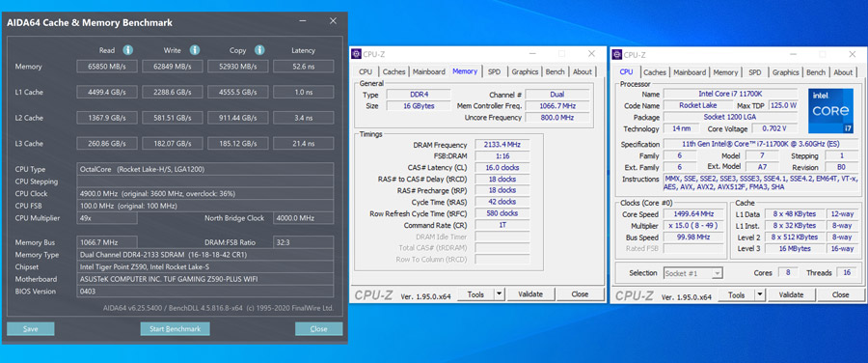Click the Read column info icon

(128, 50)
